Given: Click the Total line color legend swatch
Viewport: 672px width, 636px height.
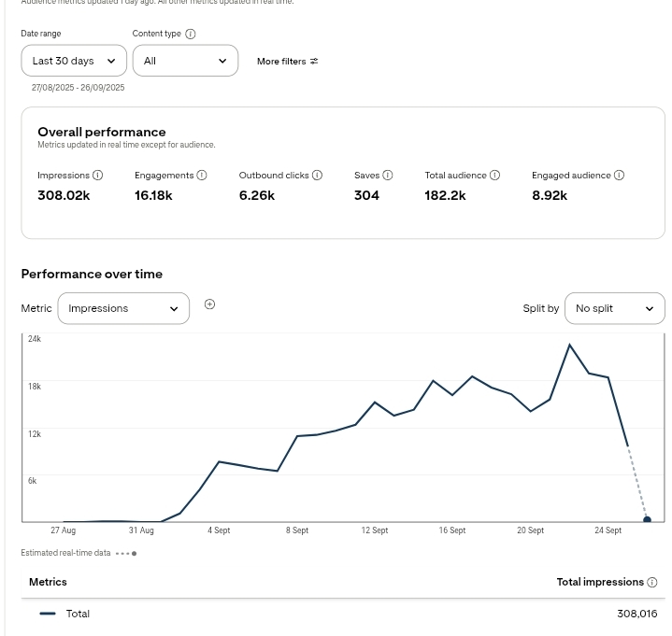Looking at the screenshot, I should click(48, 614).
